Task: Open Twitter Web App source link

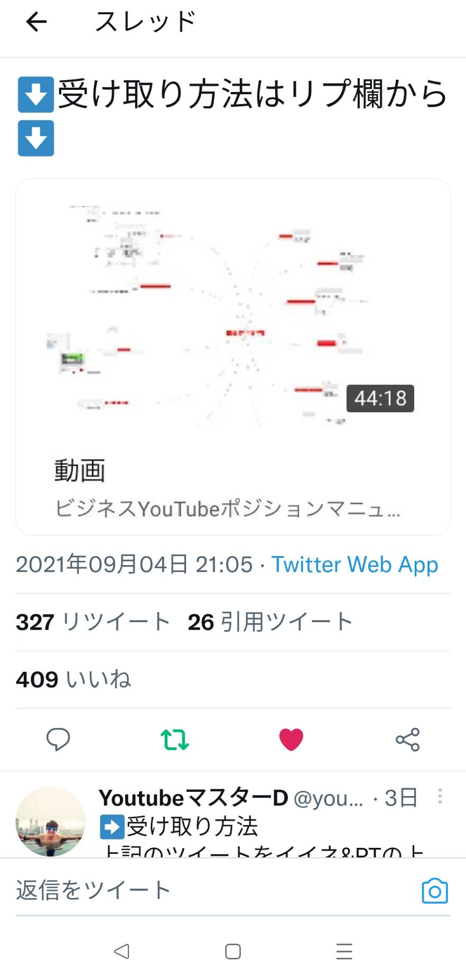Action: (355, 565)
